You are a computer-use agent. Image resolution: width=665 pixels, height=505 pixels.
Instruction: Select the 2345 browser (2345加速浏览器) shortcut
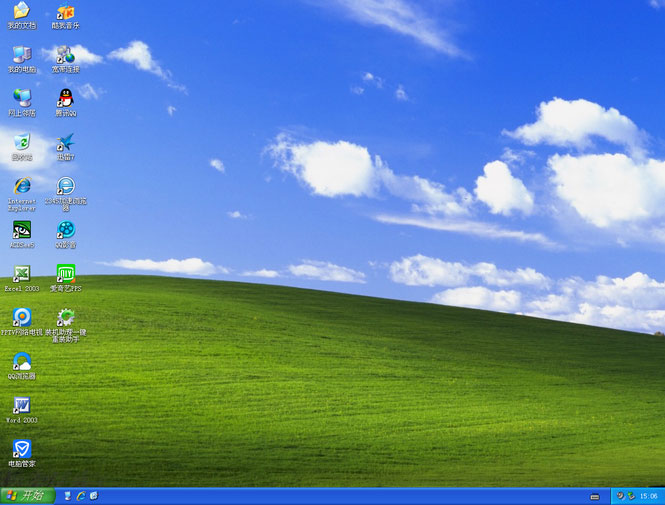tap(66, 194)
